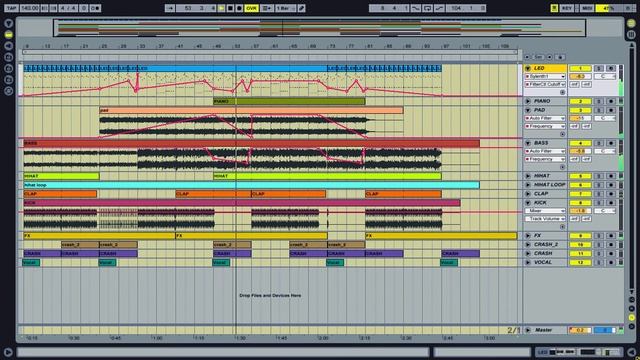Screen dimensions: 640x360
Task: Adjust the LED track volume slider
Action: (x=580, y=76)
